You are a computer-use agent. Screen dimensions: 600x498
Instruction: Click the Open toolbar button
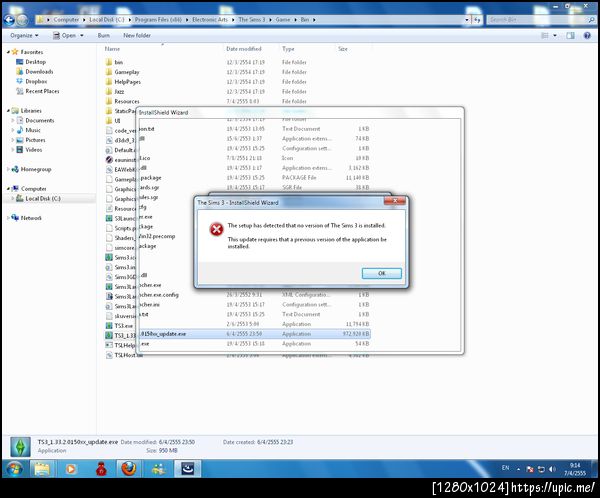tap(65, 35)
